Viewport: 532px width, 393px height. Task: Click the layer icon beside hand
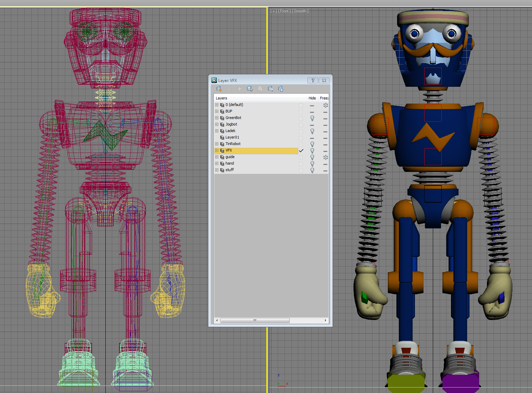pos(222,164)
